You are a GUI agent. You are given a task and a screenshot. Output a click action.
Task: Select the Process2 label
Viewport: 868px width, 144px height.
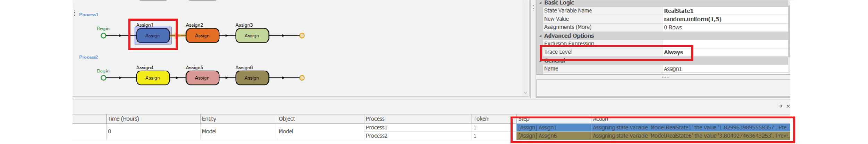pyautogui.click(x=89, y=57)
